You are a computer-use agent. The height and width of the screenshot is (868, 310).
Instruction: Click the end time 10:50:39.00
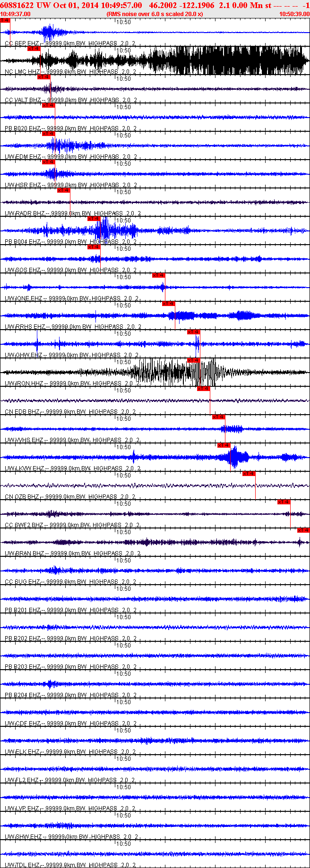point(294,14)
